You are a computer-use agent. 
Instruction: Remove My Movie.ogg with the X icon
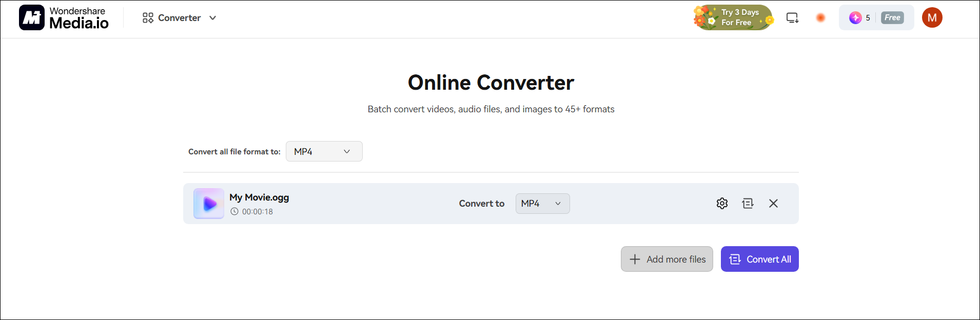pos(773,204)
